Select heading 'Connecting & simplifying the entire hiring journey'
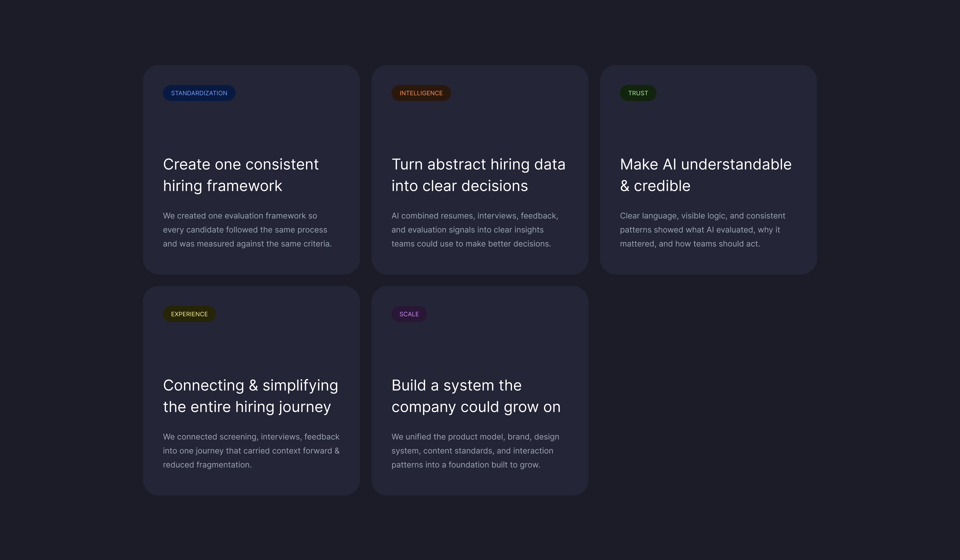 [x=251, y=396]
